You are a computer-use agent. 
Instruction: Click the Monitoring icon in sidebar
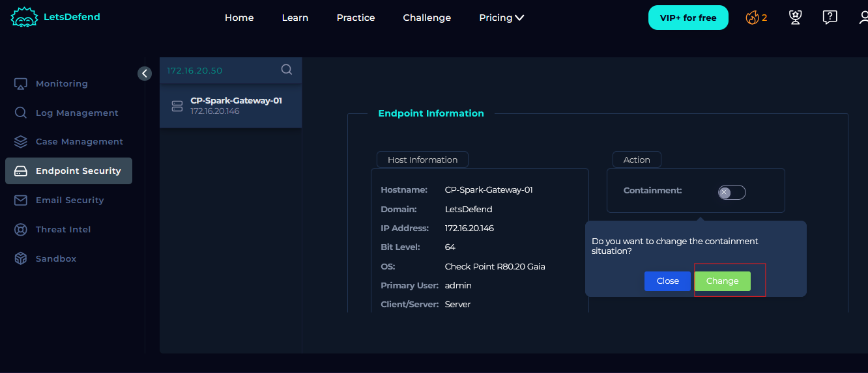pos(21,84)
